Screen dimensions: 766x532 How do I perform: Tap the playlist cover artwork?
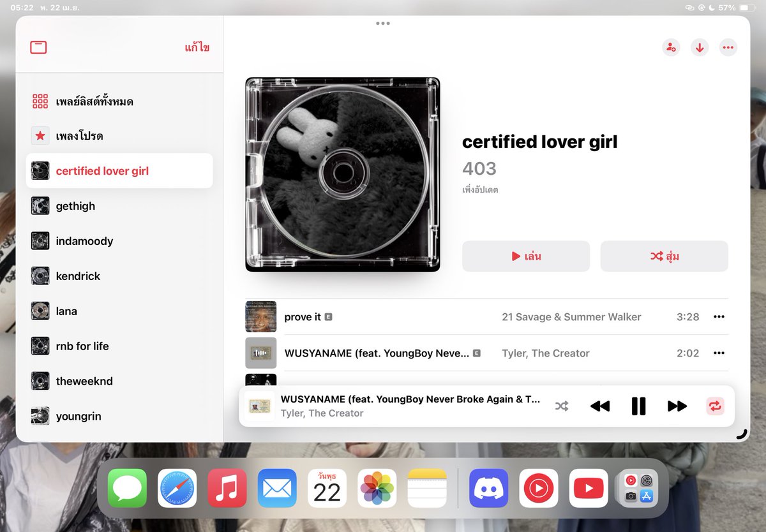343,175
